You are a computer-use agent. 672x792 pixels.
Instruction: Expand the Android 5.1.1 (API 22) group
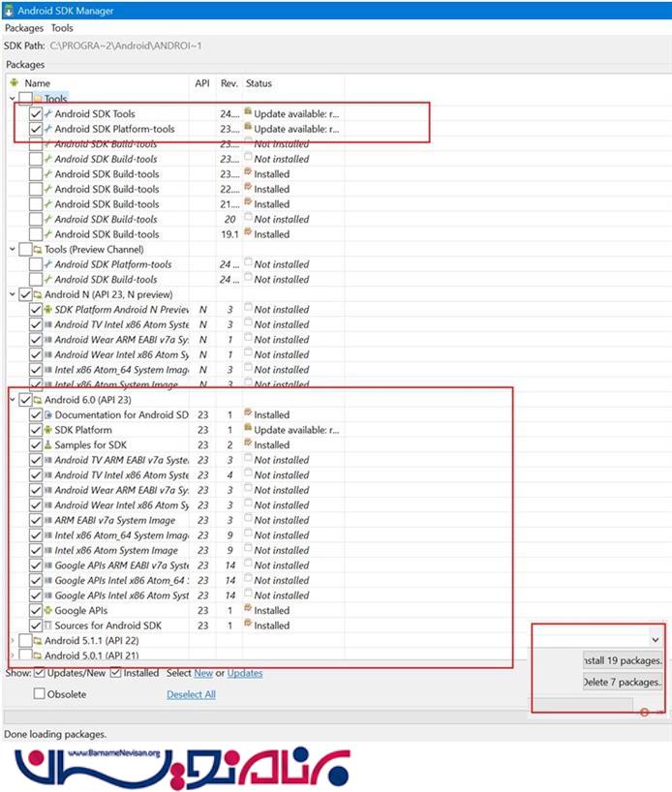[x=13, y=640]
